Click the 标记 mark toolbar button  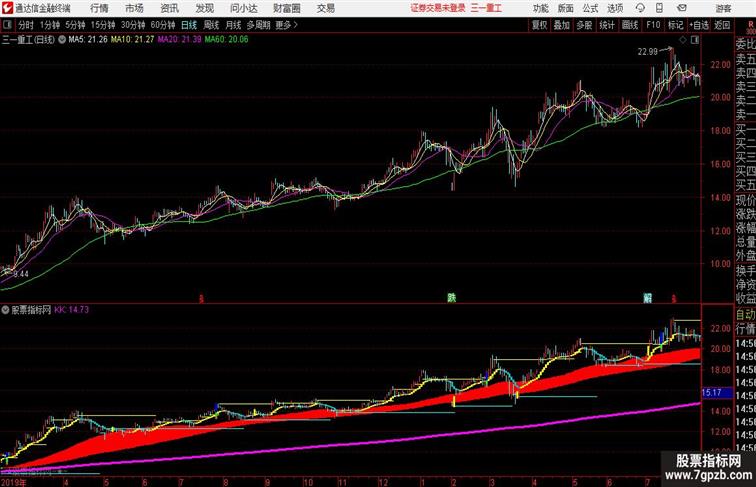[675, 25]
